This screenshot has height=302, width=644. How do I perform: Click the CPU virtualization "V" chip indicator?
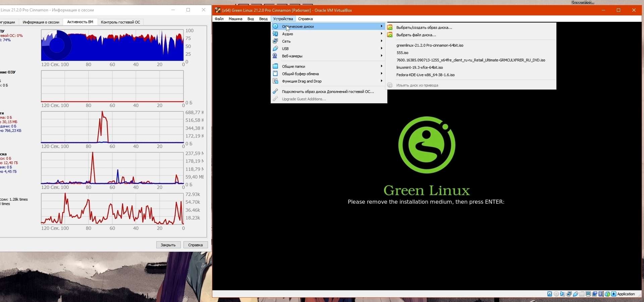[601, 294]
